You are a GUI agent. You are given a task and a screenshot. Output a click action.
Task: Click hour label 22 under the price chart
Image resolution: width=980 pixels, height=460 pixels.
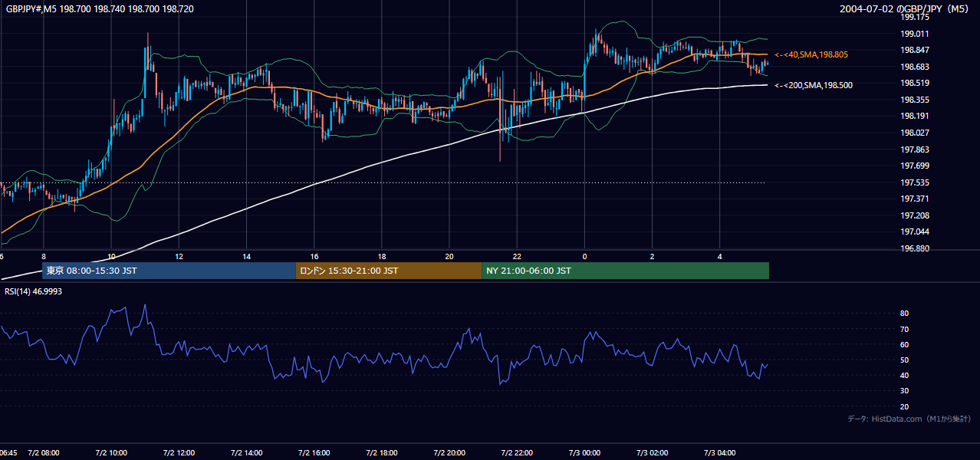517,256
